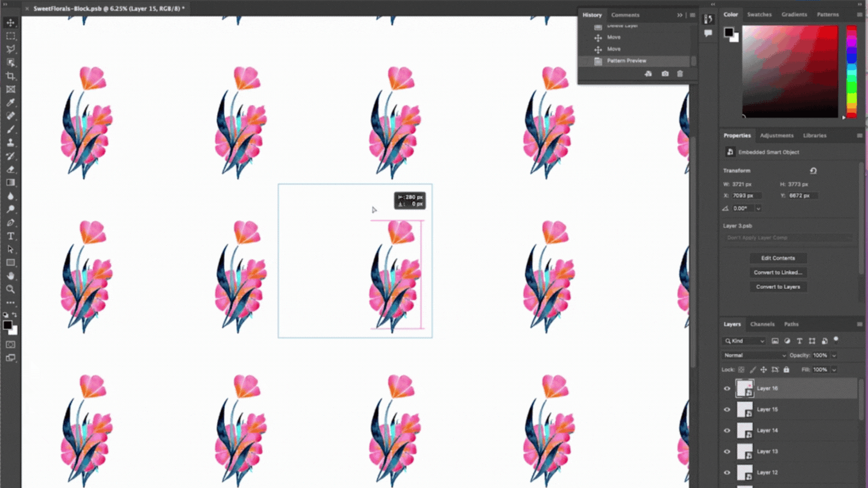Click the Edit Contents button

tap(778, 258)
